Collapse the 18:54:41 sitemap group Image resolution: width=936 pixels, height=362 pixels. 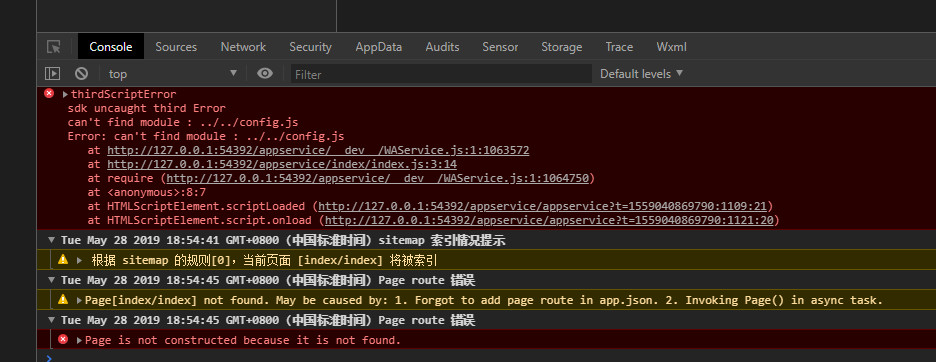[51, 241]
